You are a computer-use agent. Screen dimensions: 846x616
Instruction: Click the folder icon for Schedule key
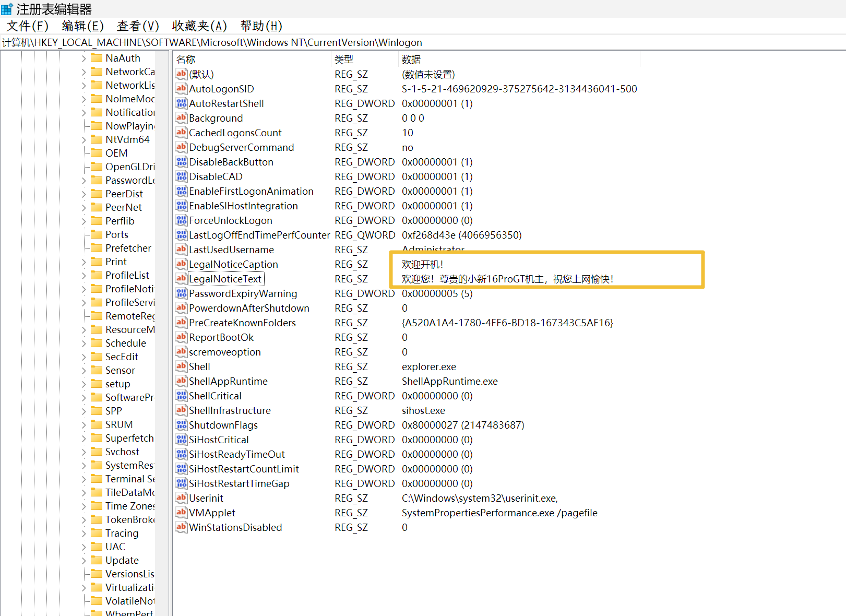tap(97, 343)
